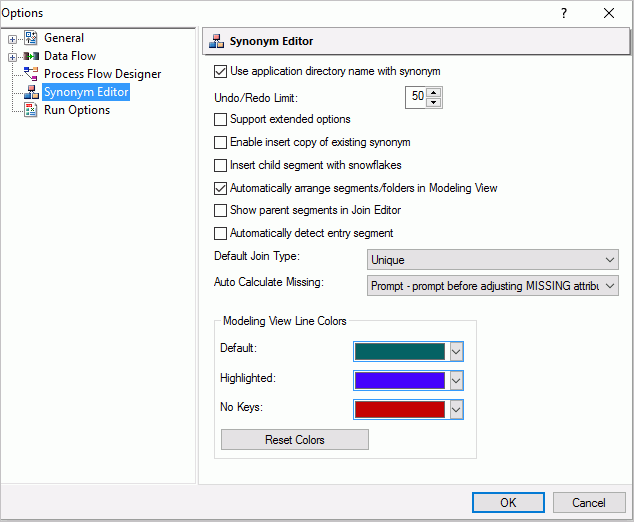Click the Run Options tree icon

click(x=31, y=110)
